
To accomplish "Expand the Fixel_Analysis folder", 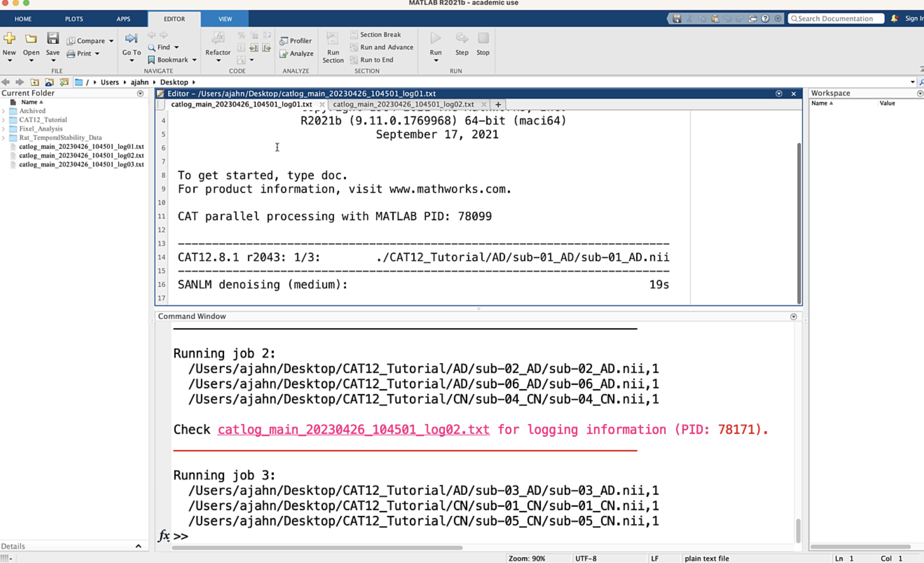I will coord(4,129).
